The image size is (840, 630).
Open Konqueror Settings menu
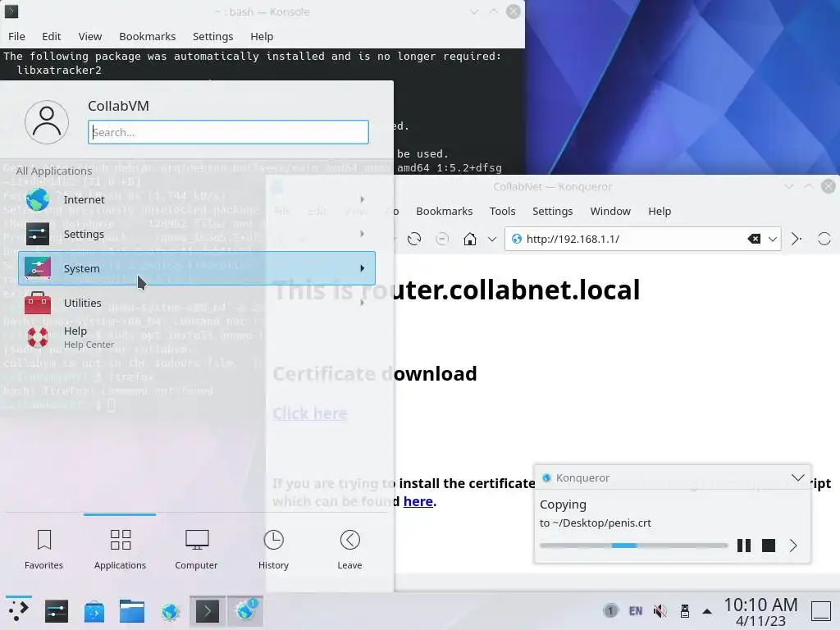(552, 211)
